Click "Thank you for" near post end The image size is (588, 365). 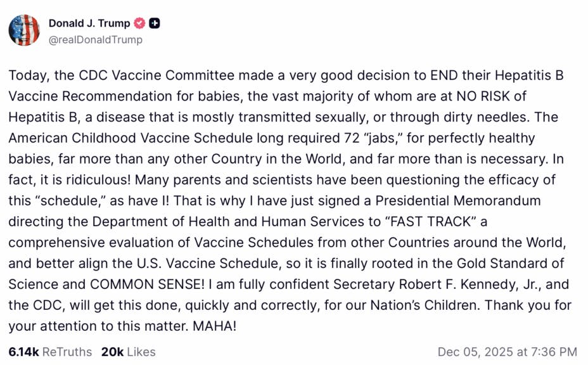point(538,305)
